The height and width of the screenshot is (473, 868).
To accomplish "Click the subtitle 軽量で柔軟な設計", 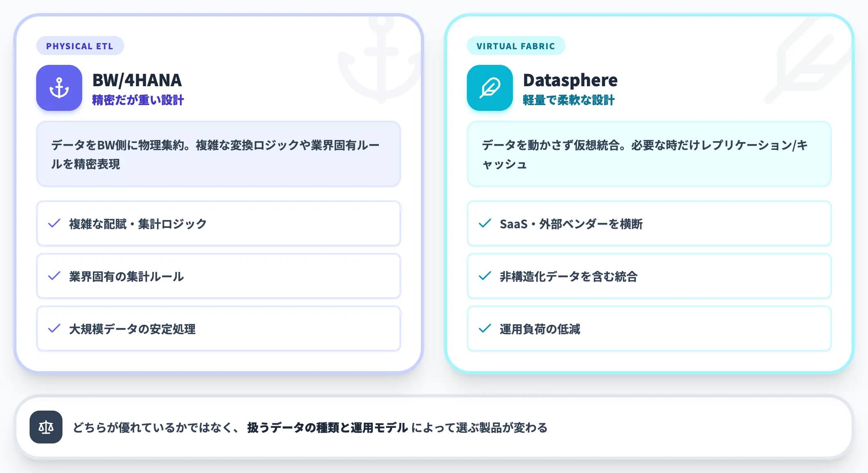I will coord(569,100).
